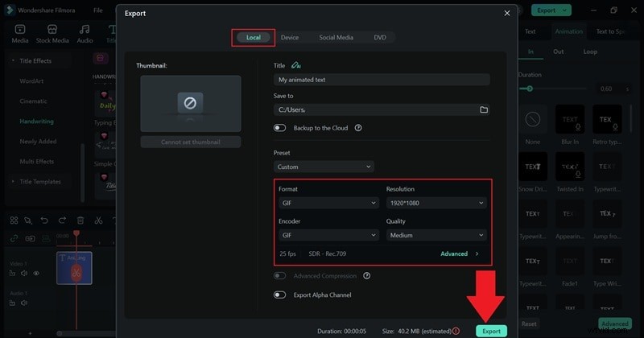Image resolution: width=644 pixels, height=338 pixels.
Task: Toggle Video 1 track visibility eye
Action: (x=36, y=274)
